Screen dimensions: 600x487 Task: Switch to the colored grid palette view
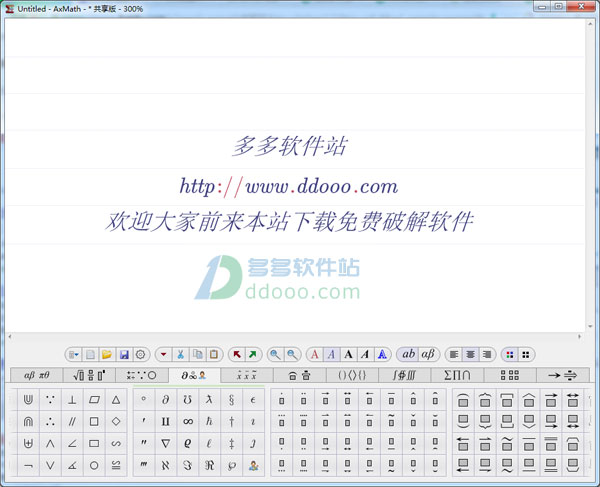click(x=510, y=355)
